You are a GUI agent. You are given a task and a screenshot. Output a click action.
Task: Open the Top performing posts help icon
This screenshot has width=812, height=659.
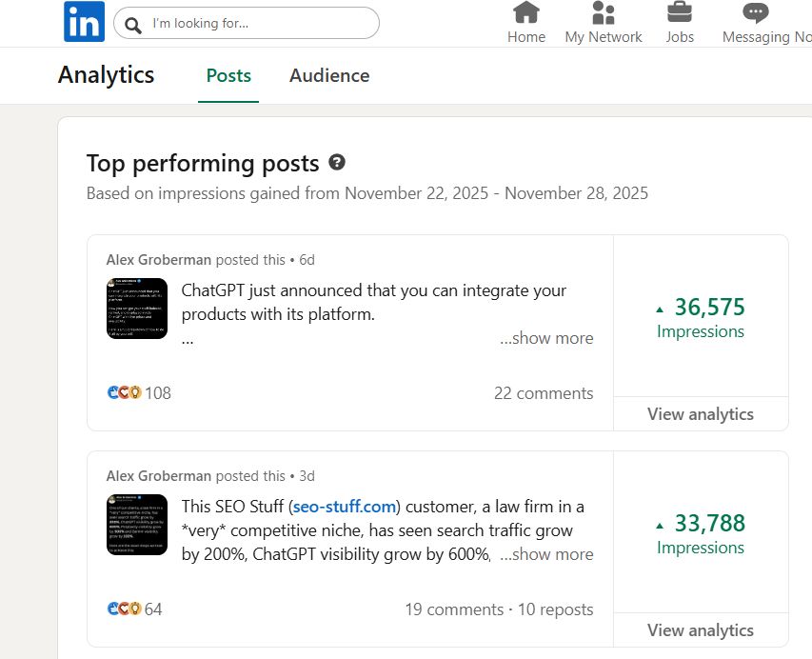point(336,163)
